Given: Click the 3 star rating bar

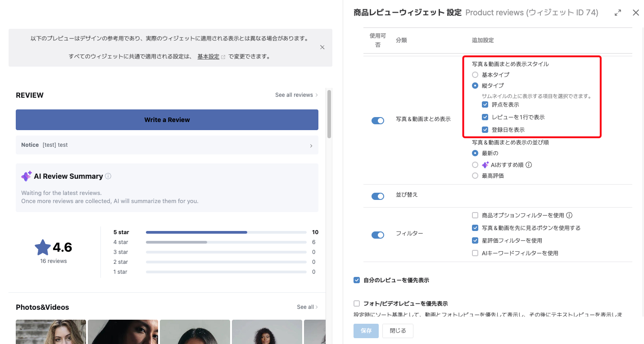Looking at the screenshot, I should 226,252.
